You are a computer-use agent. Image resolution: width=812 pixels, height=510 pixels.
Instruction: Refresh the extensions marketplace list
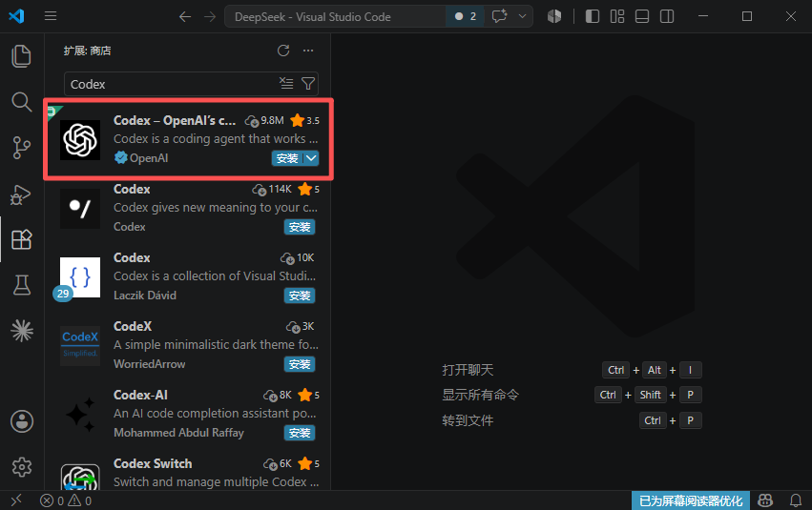click(282, 51)
